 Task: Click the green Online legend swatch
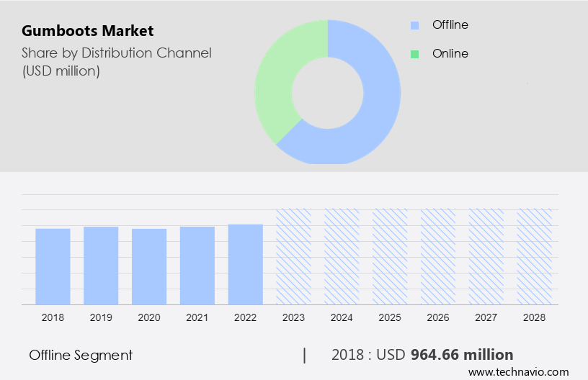pos(414,54)
